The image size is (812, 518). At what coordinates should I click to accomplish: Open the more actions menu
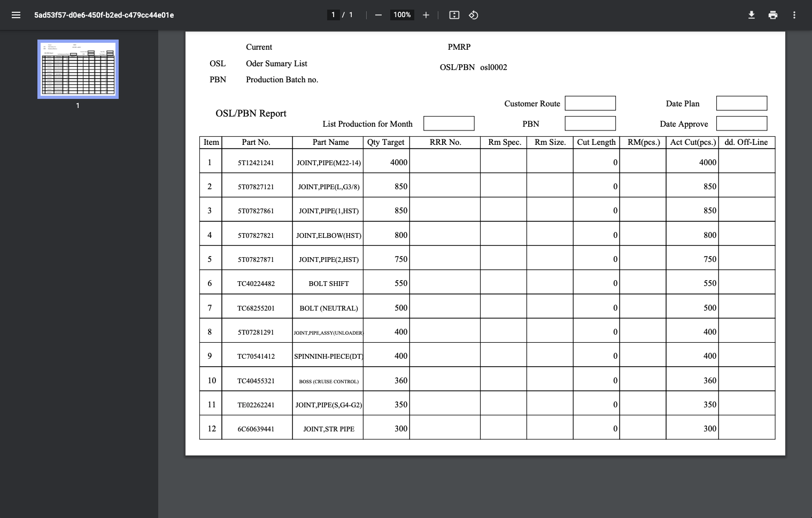point(794,15)
